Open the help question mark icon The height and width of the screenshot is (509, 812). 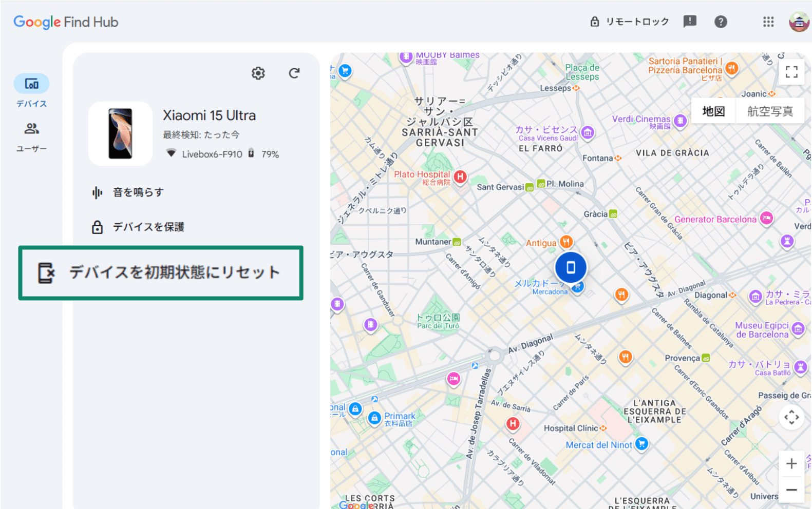click(721, 22)
